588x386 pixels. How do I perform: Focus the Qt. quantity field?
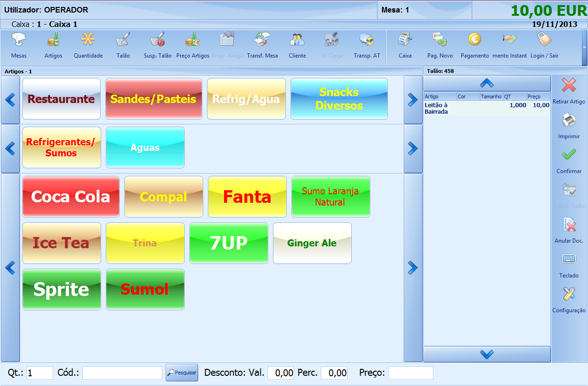40,373
